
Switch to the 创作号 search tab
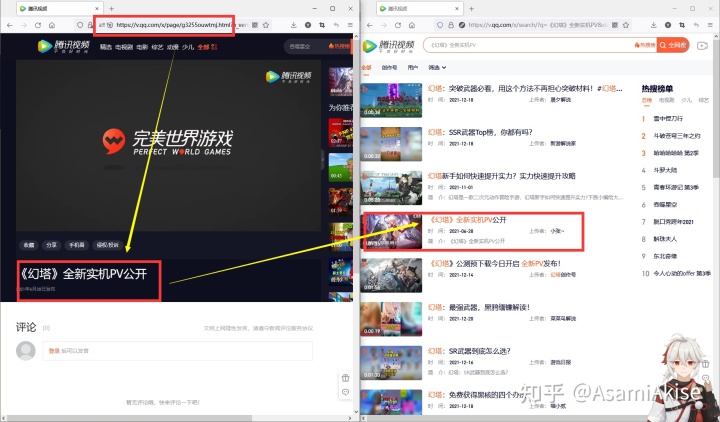[389, 68]
